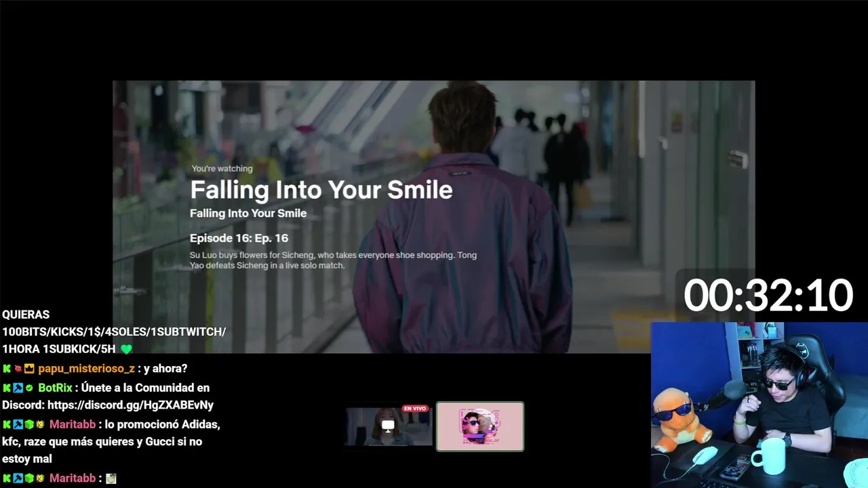The image size is (868, 488).
Task: Click the 'You're watching' label
Action: (x=222, y=169)
